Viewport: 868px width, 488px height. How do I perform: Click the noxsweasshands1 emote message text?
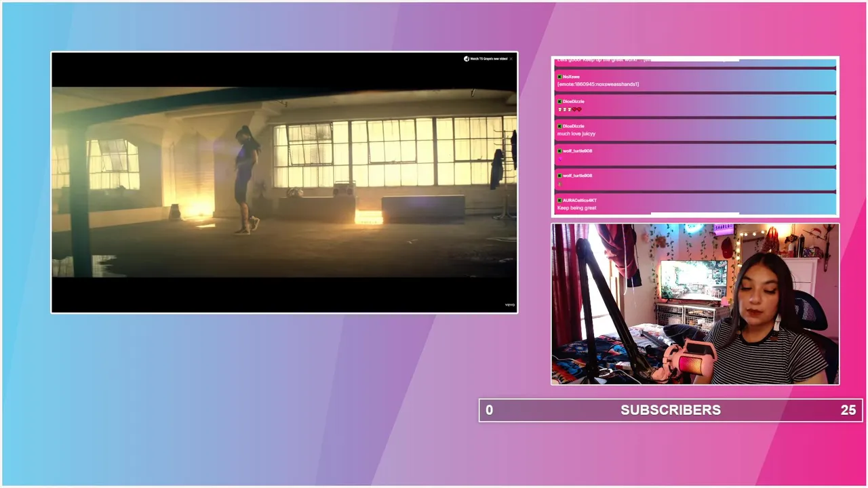point(598,84)
